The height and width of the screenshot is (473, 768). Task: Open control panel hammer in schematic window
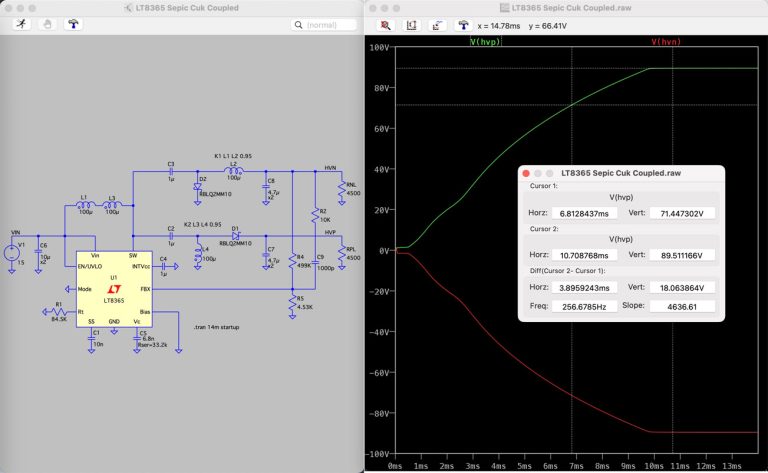(73, 24)
